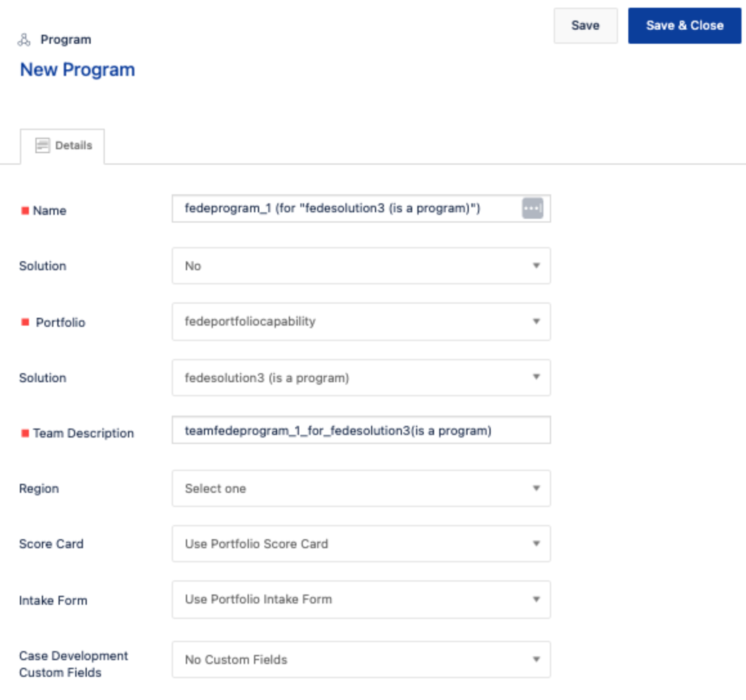Click Save & Close

(684, 26)
